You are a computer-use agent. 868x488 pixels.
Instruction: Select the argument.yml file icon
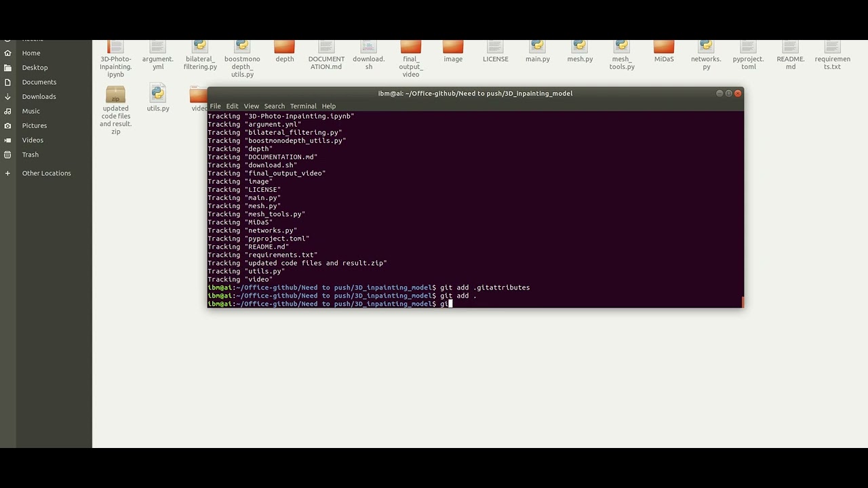(x=157, y=47)
